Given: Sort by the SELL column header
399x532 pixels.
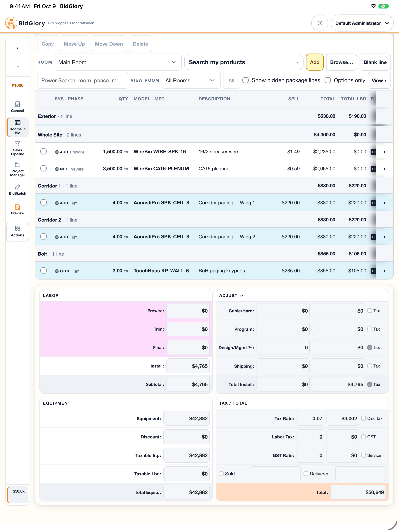Looking at the screenshot, I should coord(294,99).
